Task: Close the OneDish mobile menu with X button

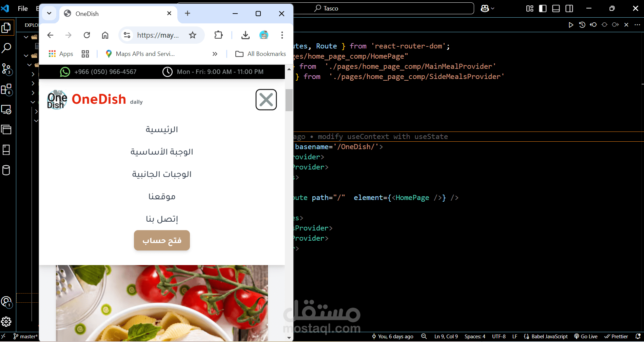Action: (266, 100)
